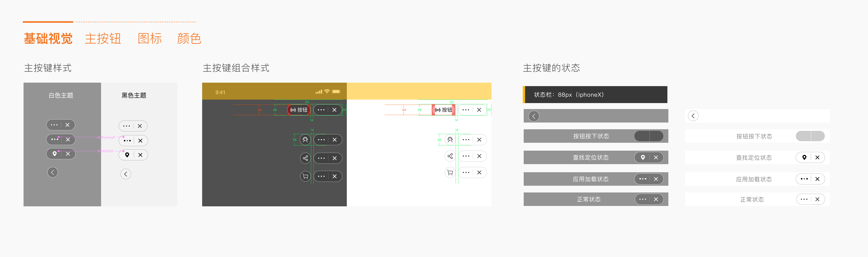Viewport: 868px width, 257px height.
Task: Click the share icon in dark mockup
Action: pyautogui.click(x=305, y=158)
